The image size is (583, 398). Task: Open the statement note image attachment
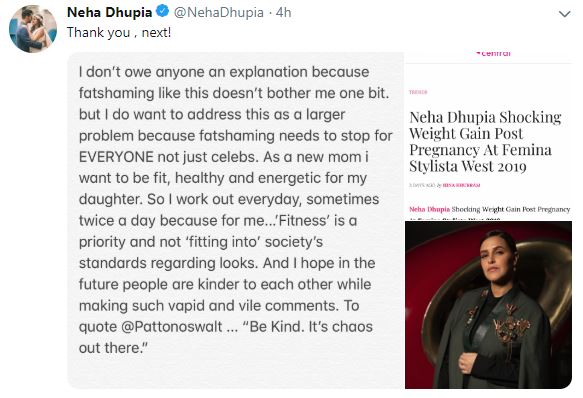click(x=236, y=220)
